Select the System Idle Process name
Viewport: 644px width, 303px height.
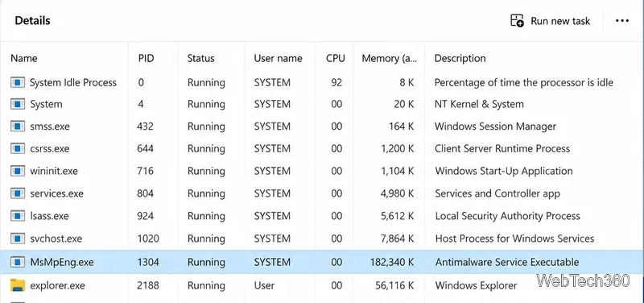pos(73,82)
